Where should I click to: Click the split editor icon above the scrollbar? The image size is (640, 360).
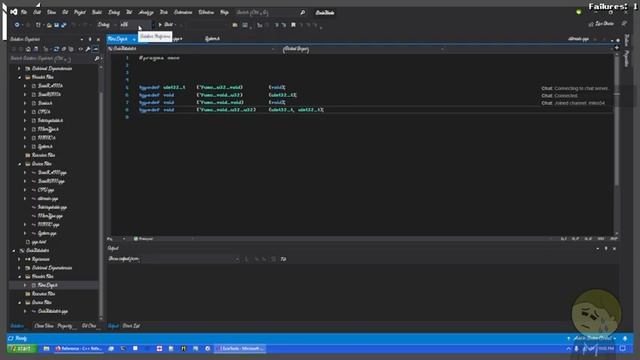[617, 48]
